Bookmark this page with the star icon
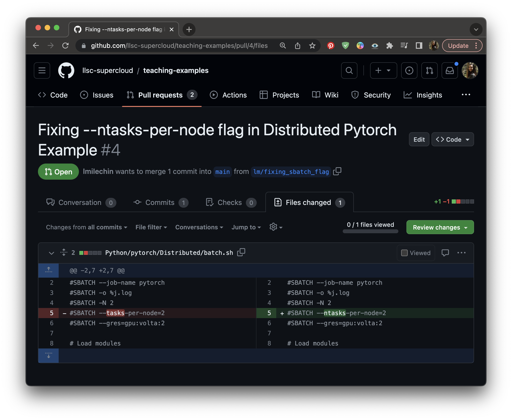This screenshot has width=512, height=420. (x=312, y=46)
